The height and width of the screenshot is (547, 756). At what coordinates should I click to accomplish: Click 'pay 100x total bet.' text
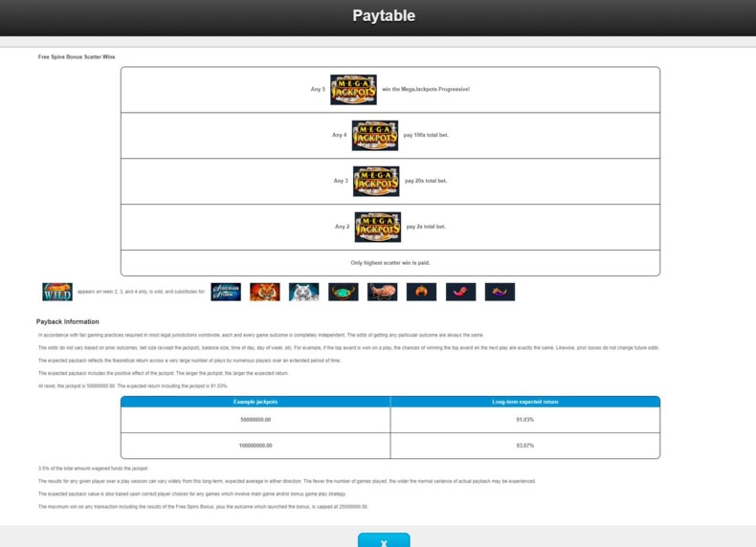(426, 135)
